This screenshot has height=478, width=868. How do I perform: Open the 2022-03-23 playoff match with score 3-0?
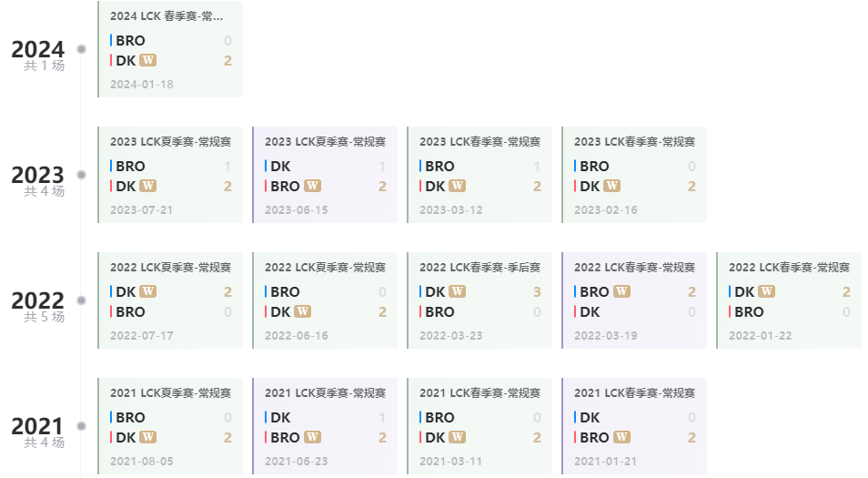point(479,300)
